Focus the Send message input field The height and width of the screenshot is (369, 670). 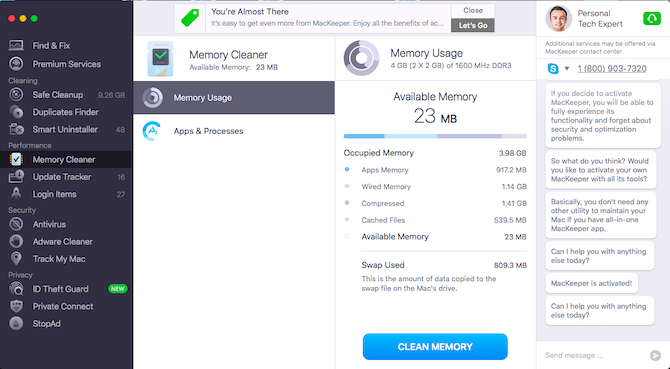point(595,355)
